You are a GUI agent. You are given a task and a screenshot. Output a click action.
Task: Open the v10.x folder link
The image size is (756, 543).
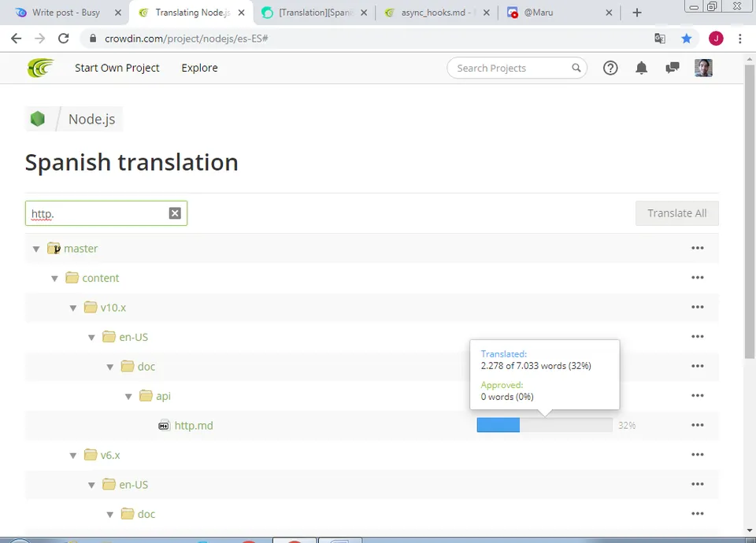113,308
